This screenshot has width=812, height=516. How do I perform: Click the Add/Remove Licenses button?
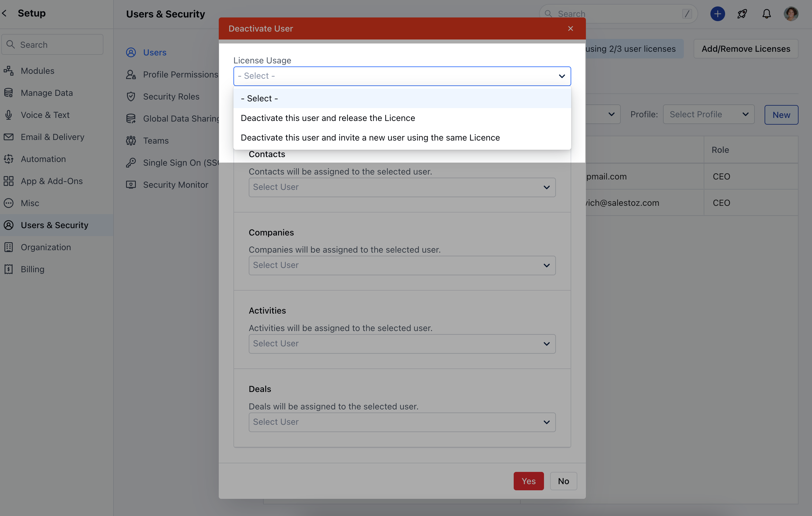pyautogui.click(x=746, y=49)
